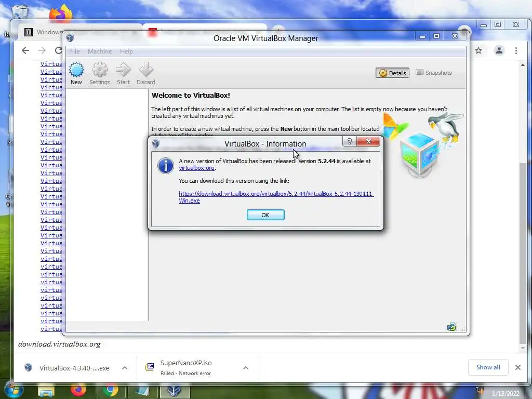Open the Chrome profile avatar
The image size is (532, 399).
pyautogui.click(x=499, y=50)
